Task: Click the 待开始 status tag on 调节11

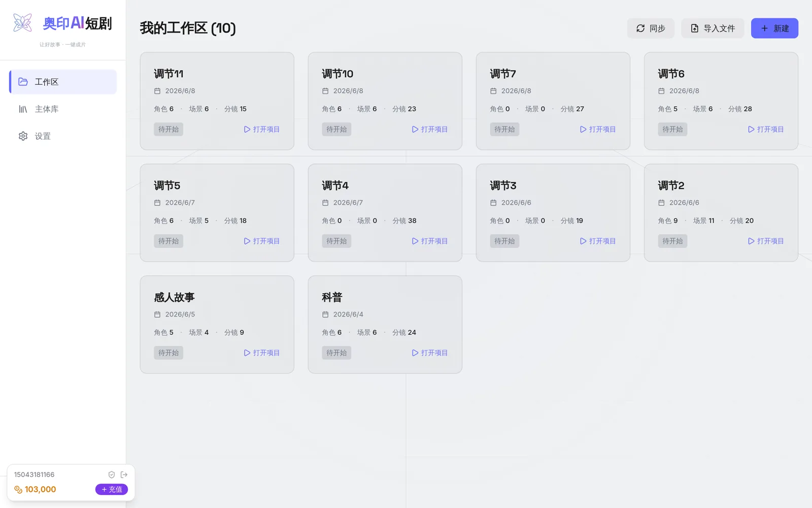Action: tap(168, 129)
